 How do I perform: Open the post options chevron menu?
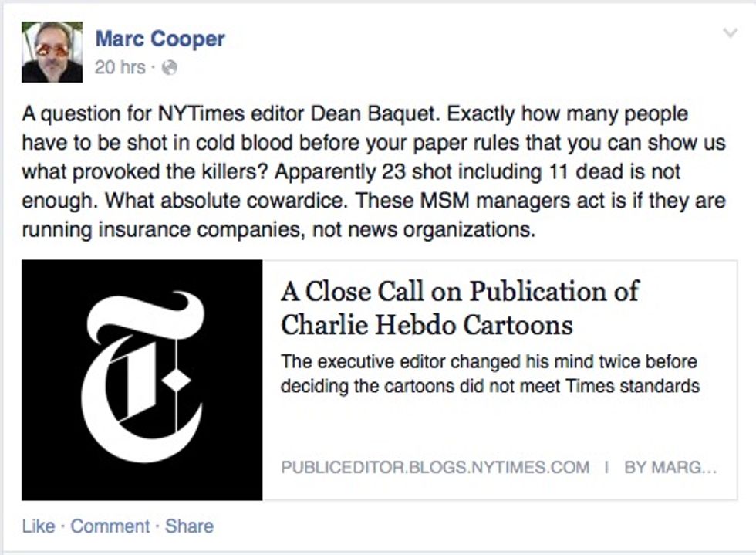click(730, 33)
